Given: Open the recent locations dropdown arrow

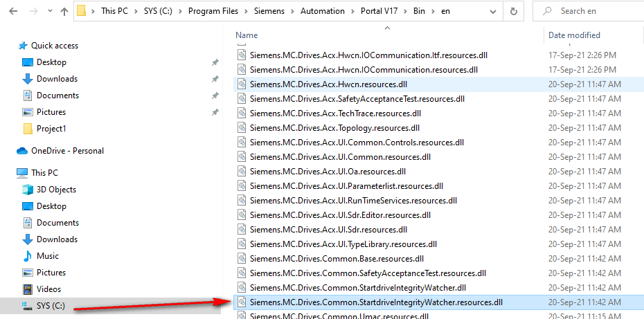Looking at the screenshot, I should point(50,12).
